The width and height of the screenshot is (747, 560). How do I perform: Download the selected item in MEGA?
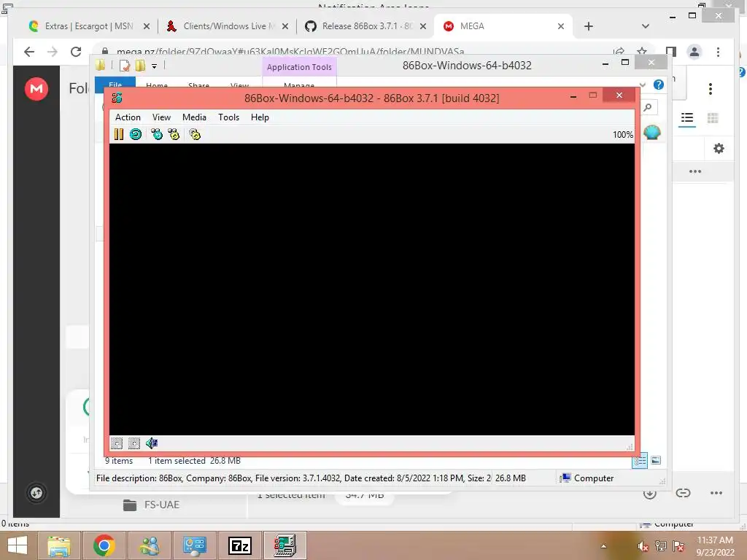(x=649, y=494)
